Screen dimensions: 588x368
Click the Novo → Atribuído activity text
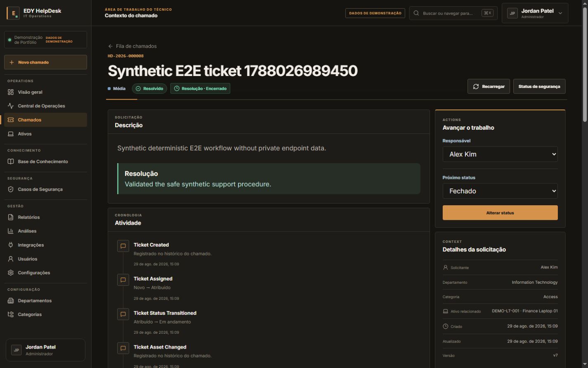(x=152, y=287)
